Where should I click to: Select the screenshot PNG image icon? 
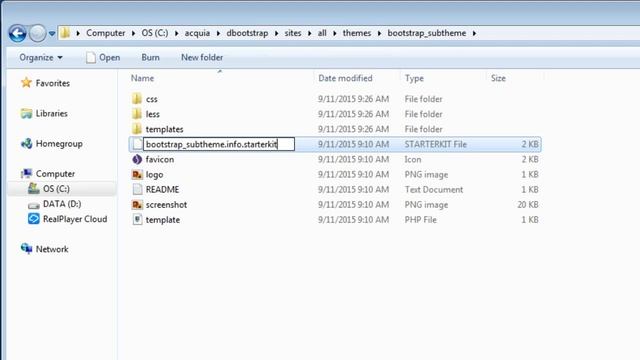[137, 204]
